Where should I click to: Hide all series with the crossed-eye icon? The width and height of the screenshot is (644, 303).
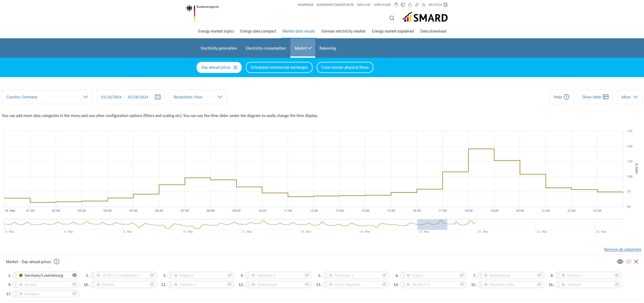tap(629, 262)
